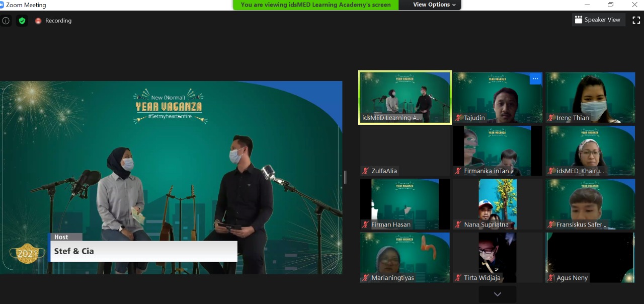Click muted mic icon beside Tirta Widjaja

458,278
